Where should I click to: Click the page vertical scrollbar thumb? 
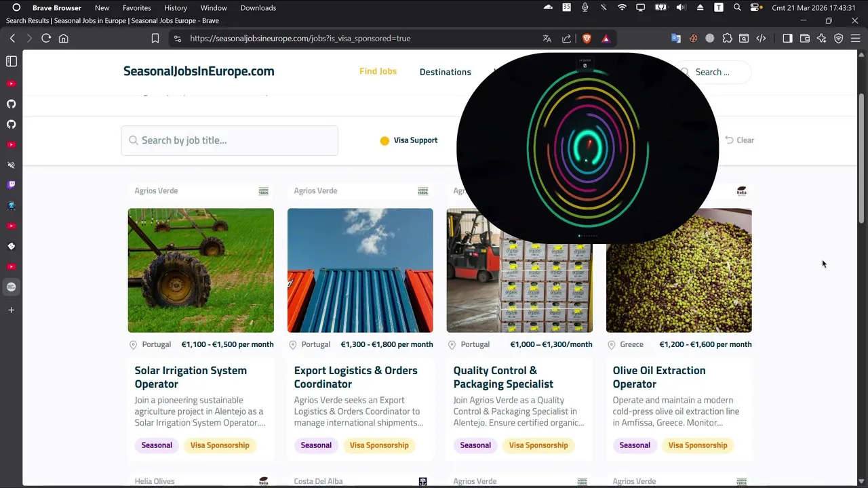[861, 159]
